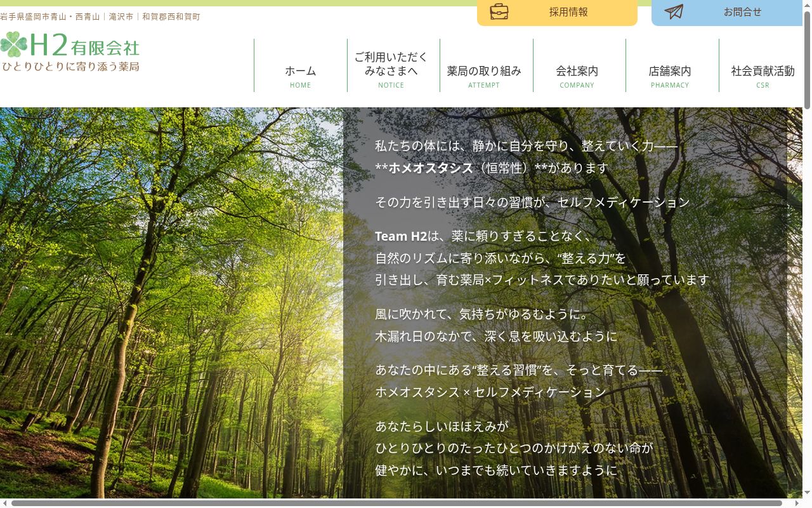The width and height of the screenshot is (812, 508).
Task: Click the bold ホメオスタシス text
Action: [x=431, y=168]
